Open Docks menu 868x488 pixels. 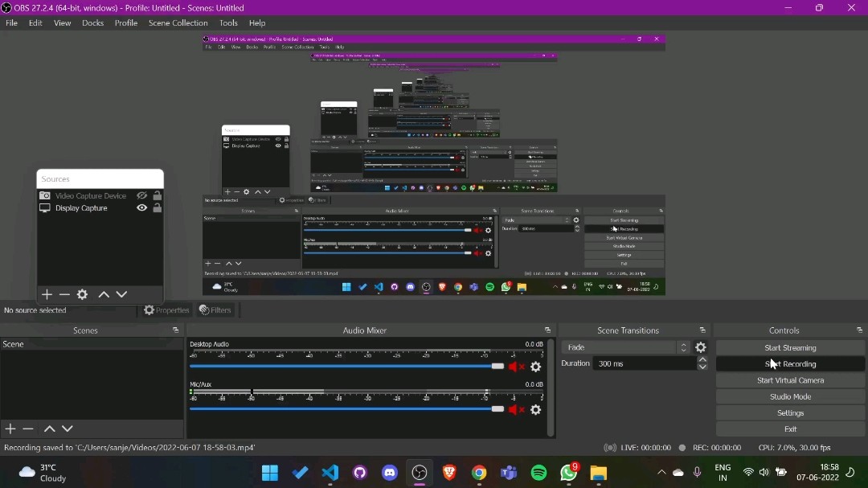click(x=92, y=23)
